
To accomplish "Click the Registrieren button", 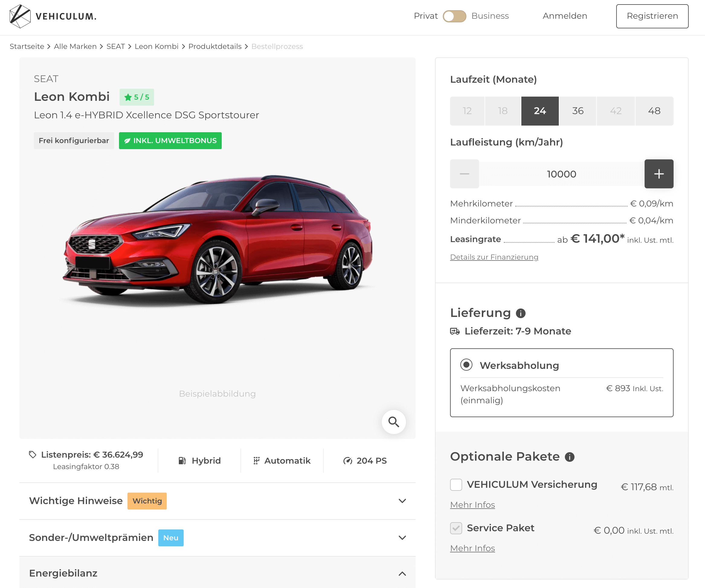I will (x=652, y=16).
